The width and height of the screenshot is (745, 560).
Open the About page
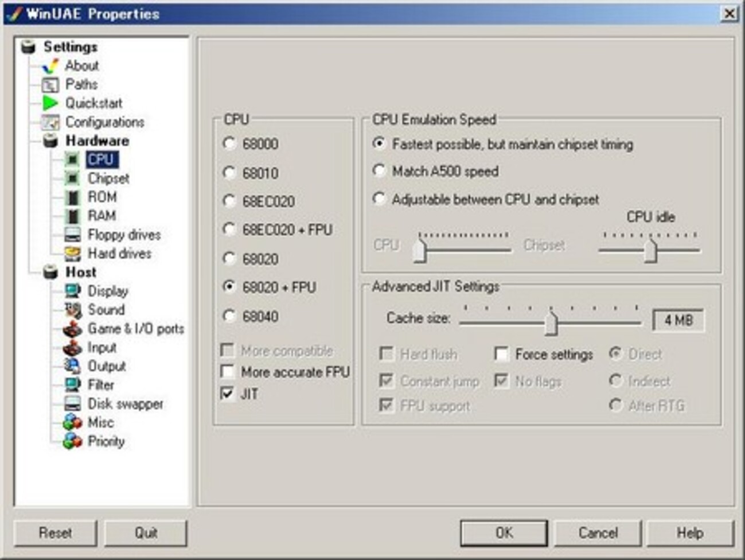[82, 66]
